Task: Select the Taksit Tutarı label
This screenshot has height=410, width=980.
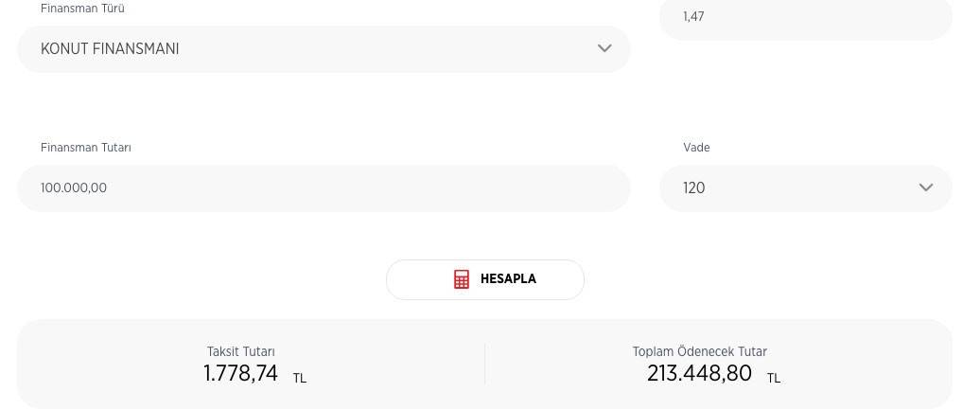Action: [x=240, y=352]
